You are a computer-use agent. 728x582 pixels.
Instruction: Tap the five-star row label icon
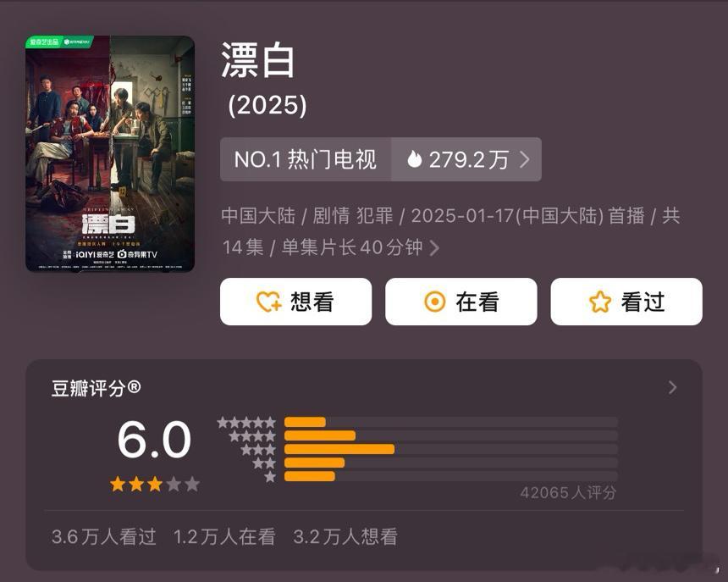click(246, 422)
